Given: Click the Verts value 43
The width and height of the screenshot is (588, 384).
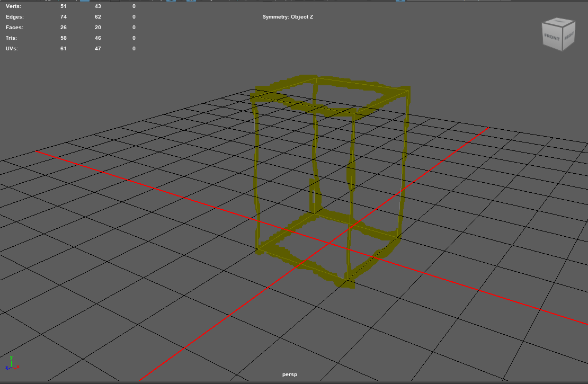Looking at the screenshot, I should [x=98, y=6].
